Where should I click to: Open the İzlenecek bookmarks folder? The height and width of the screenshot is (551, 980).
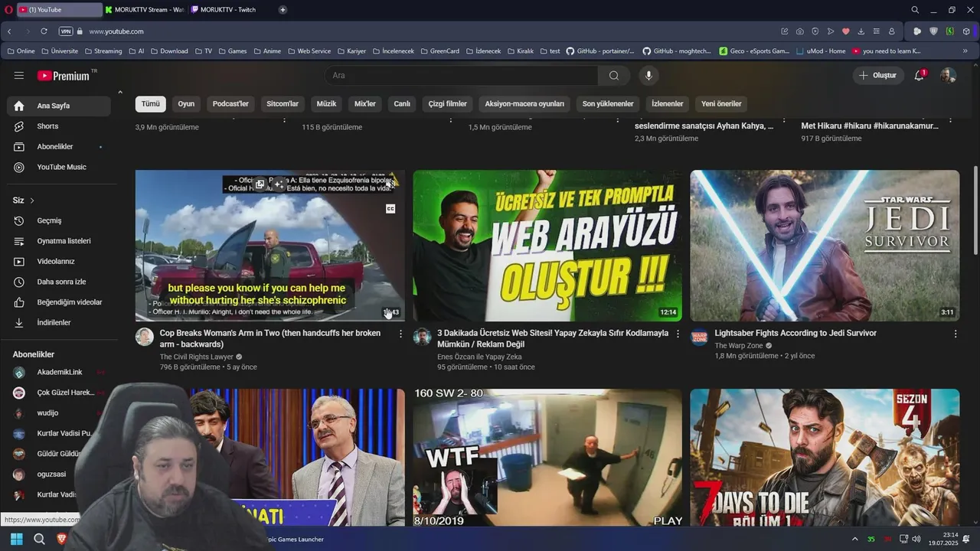pos(482,51)
